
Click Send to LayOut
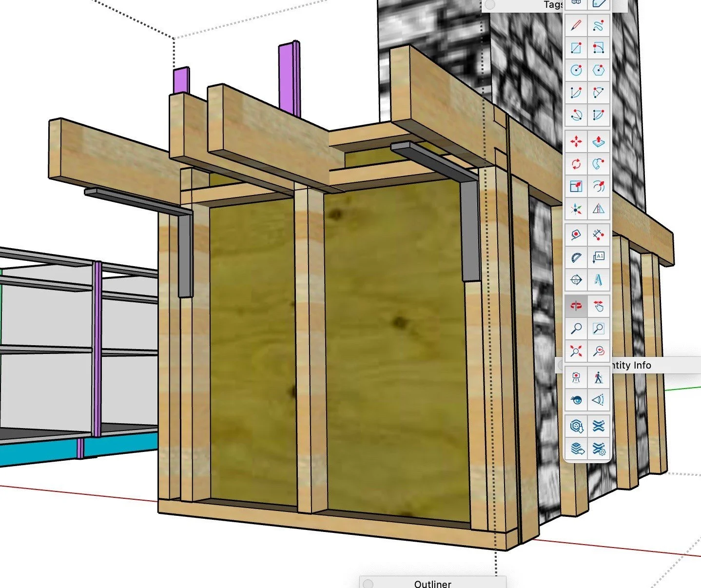click(x=576, y=449)
